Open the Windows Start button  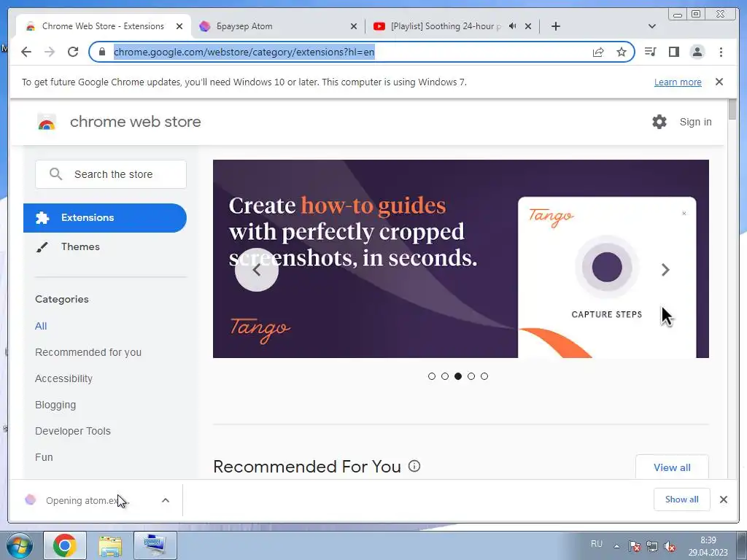20,545
